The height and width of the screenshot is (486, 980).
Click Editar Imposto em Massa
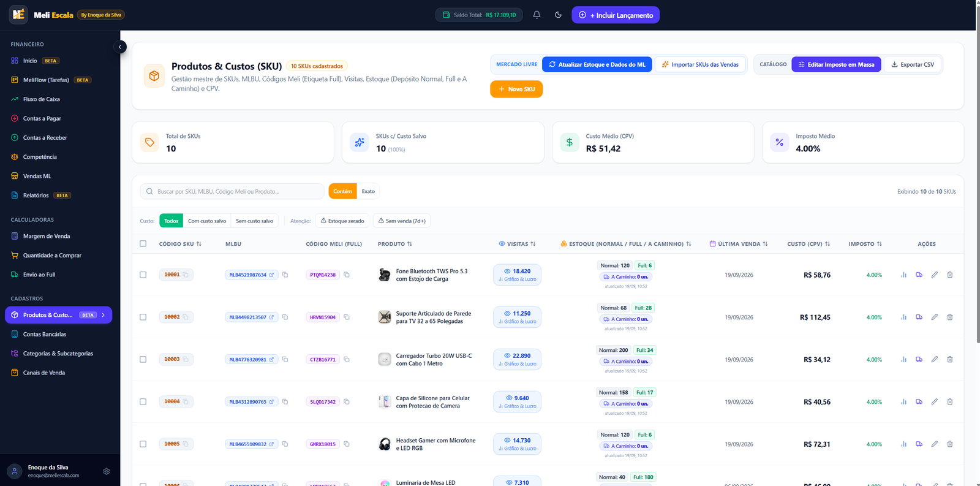(836, 64)
